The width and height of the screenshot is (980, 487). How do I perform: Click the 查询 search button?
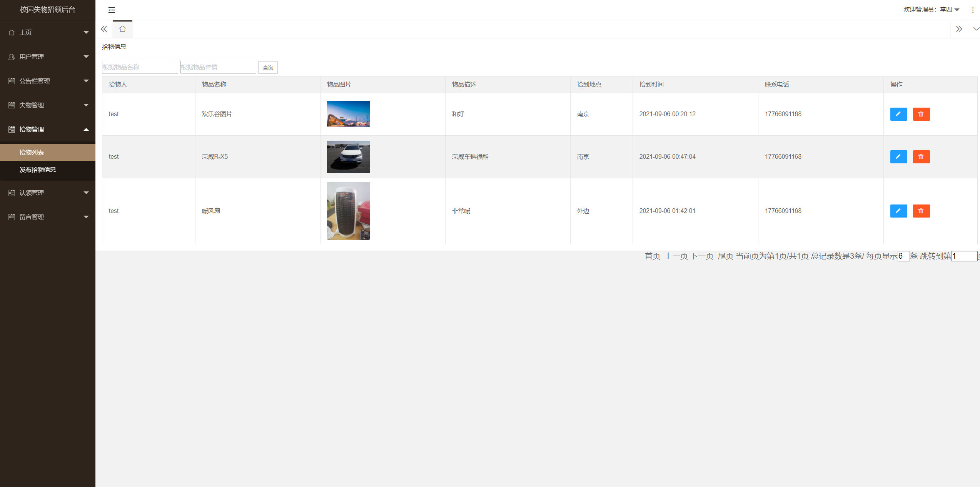[268, 68]
